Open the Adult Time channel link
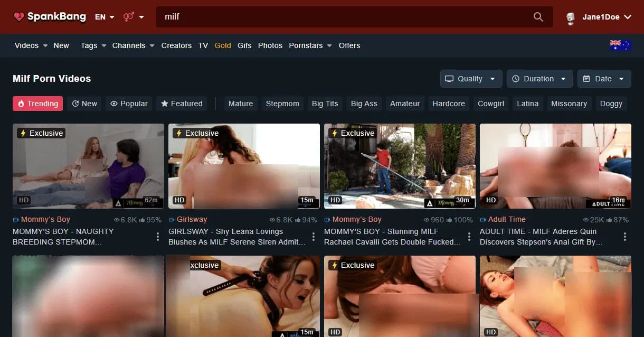The height and width of the screenshot is (337, 644). coord(507,219)
